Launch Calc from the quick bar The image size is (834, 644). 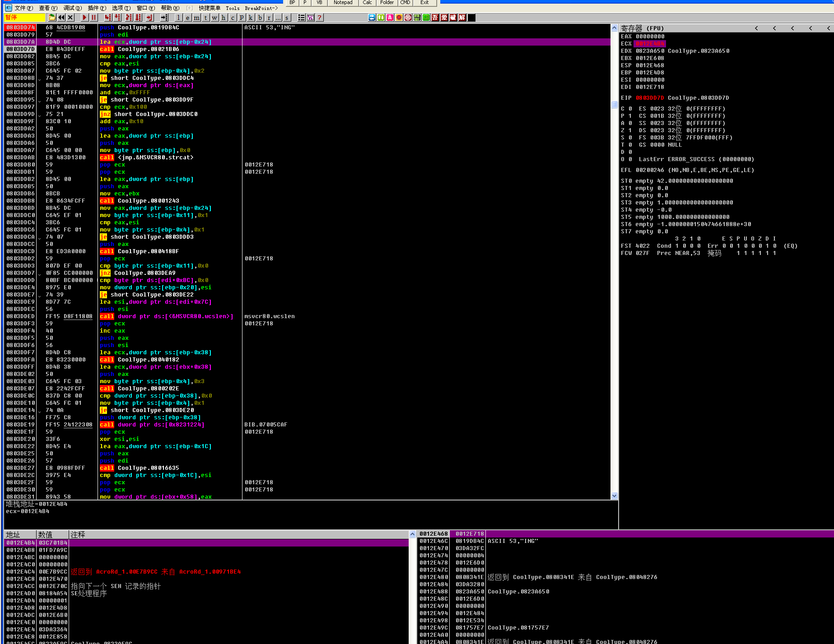point(367,3)
